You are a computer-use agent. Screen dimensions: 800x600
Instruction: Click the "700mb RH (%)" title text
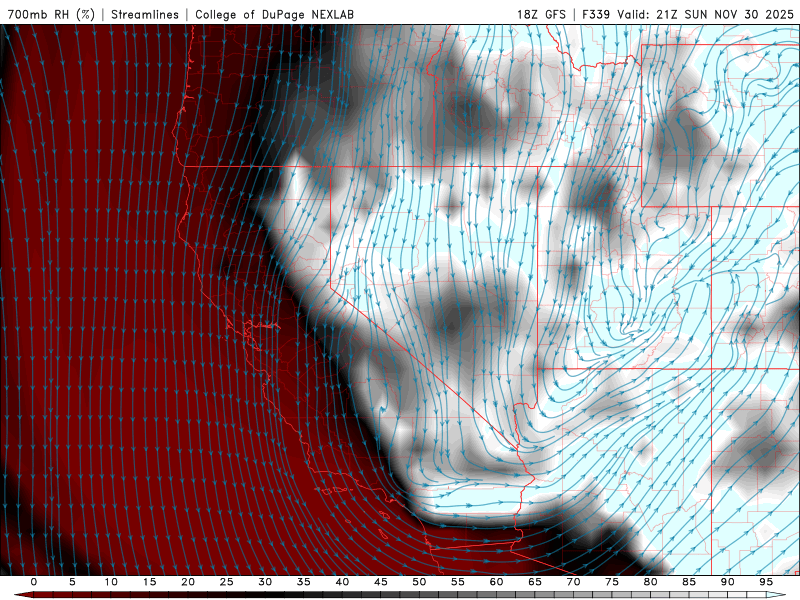coord(51,14)
